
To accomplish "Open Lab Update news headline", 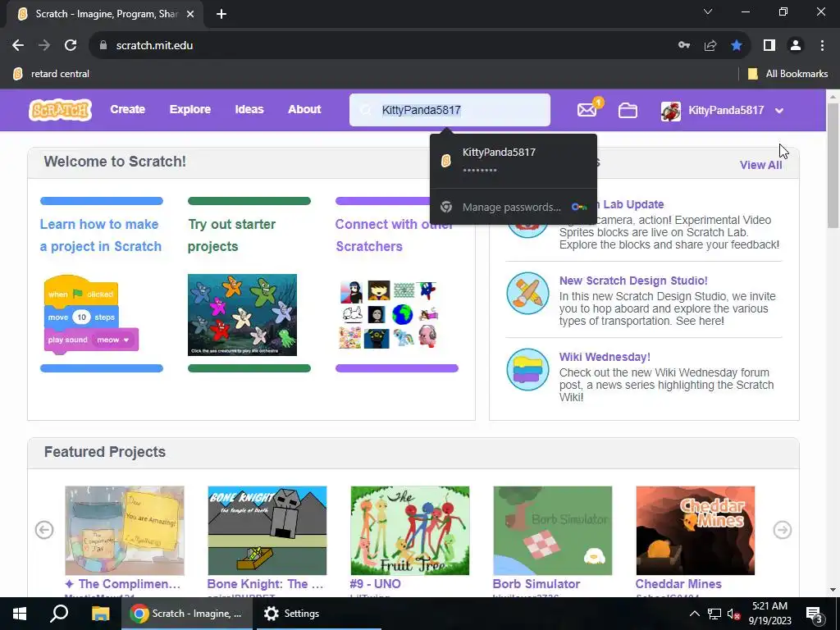I will [x=633, y=204].
